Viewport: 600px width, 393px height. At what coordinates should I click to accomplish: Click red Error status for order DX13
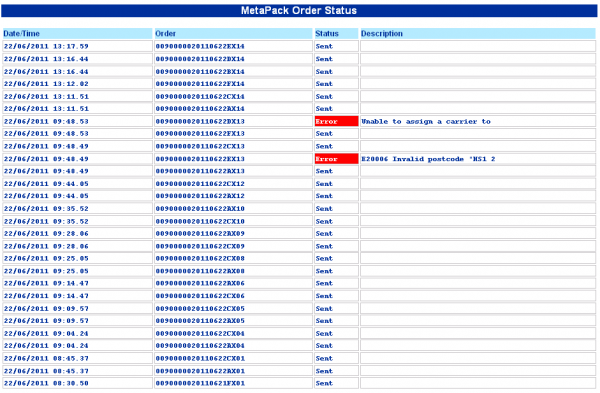pyautogui.click(x=336, y=121)
